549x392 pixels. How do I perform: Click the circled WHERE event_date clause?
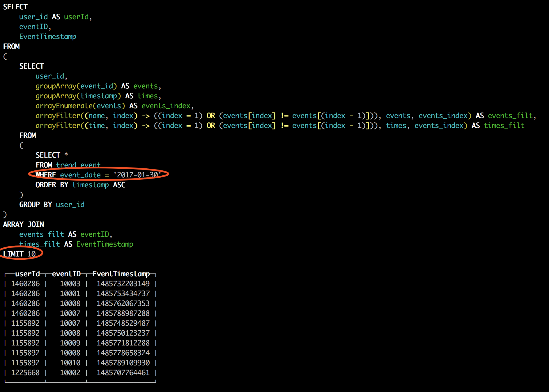(x=98, y=175)
